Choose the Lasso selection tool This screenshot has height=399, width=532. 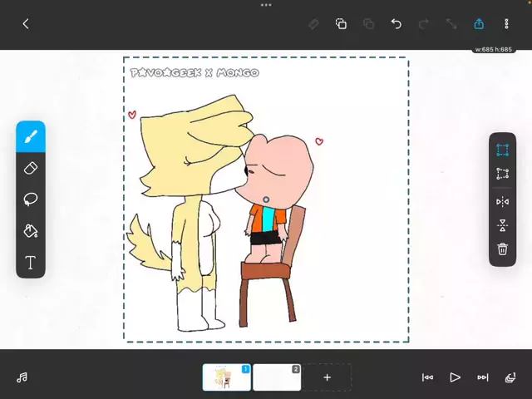(x=31, y=199)
